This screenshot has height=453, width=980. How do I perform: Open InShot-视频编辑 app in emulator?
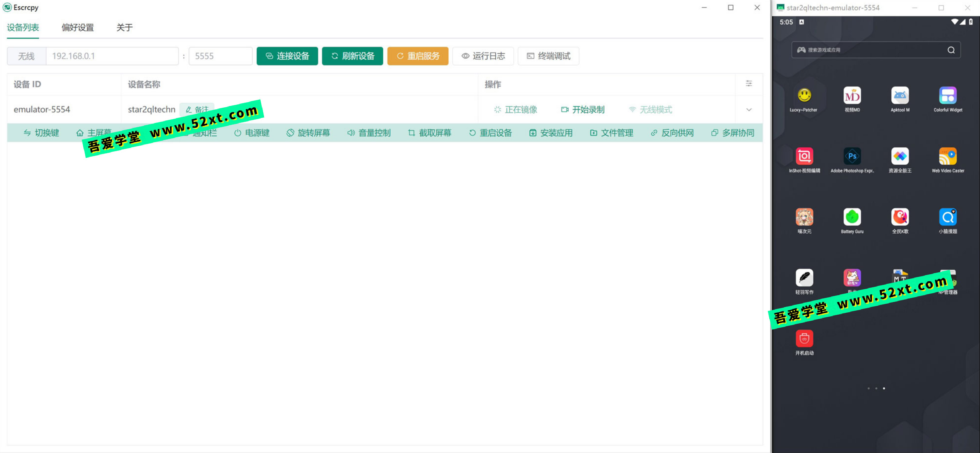804,160
